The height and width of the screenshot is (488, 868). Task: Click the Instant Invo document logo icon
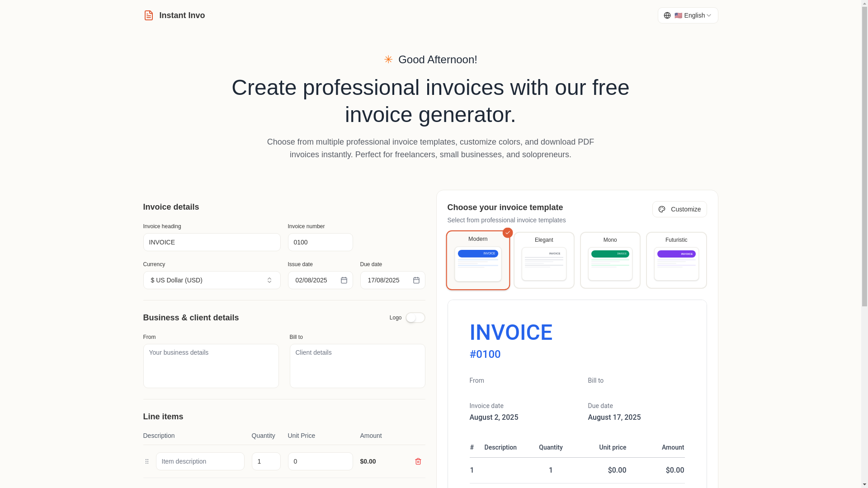point(148,15)
